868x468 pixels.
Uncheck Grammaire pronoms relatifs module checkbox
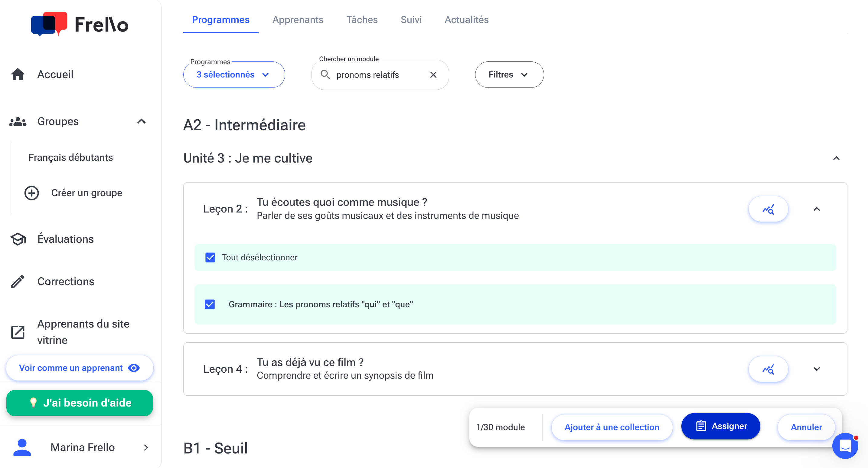click(210, 305)
